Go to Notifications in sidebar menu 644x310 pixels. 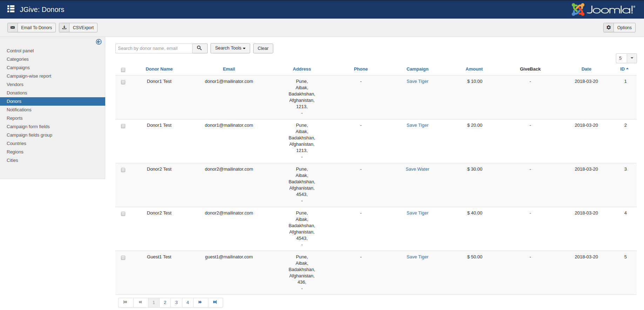[19, 110]
